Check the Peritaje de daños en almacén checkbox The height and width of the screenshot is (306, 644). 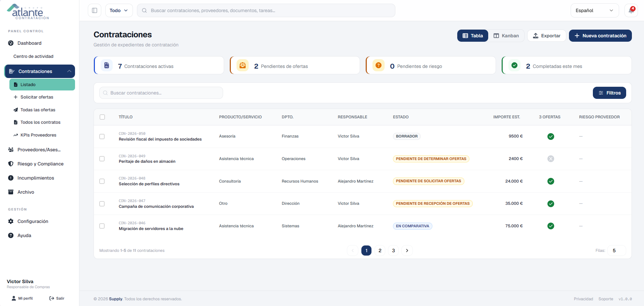point(102,159)
